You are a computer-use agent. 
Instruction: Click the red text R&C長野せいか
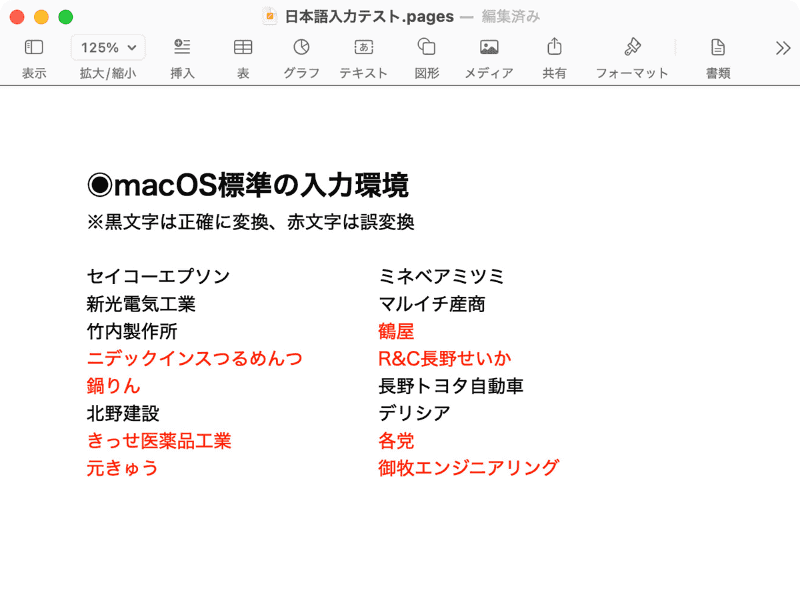pyautogui.click(x=445, y=359)
